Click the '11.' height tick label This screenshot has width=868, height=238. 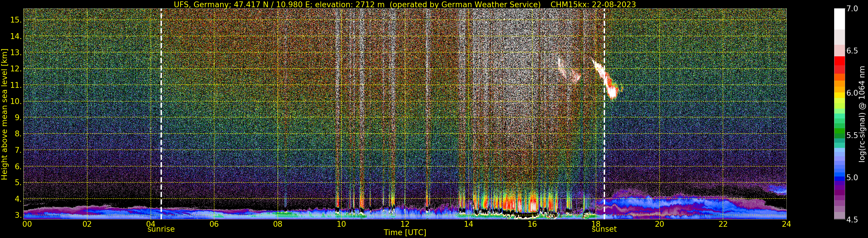click(16, 85)
